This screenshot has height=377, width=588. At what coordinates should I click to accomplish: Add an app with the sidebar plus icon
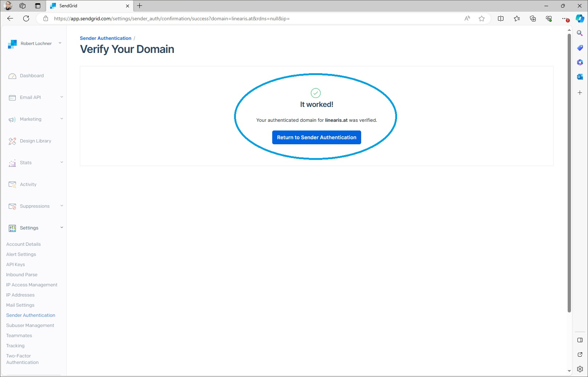tap(580, 93)
